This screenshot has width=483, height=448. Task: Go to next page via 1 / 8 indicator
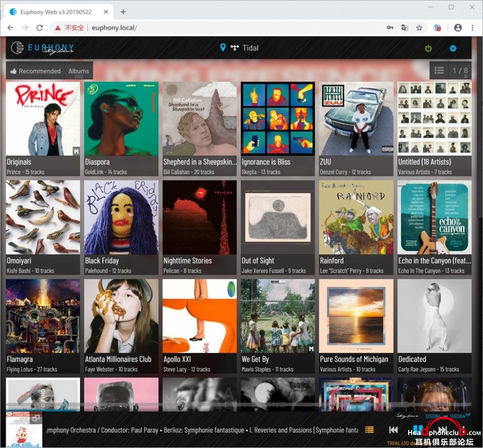[x=460, y=70]
